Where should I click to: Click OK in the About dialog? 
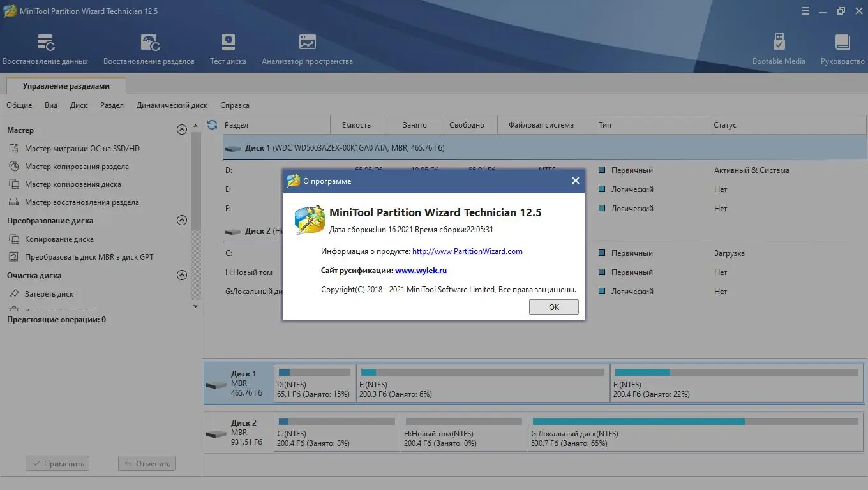[x=553, y=307]
